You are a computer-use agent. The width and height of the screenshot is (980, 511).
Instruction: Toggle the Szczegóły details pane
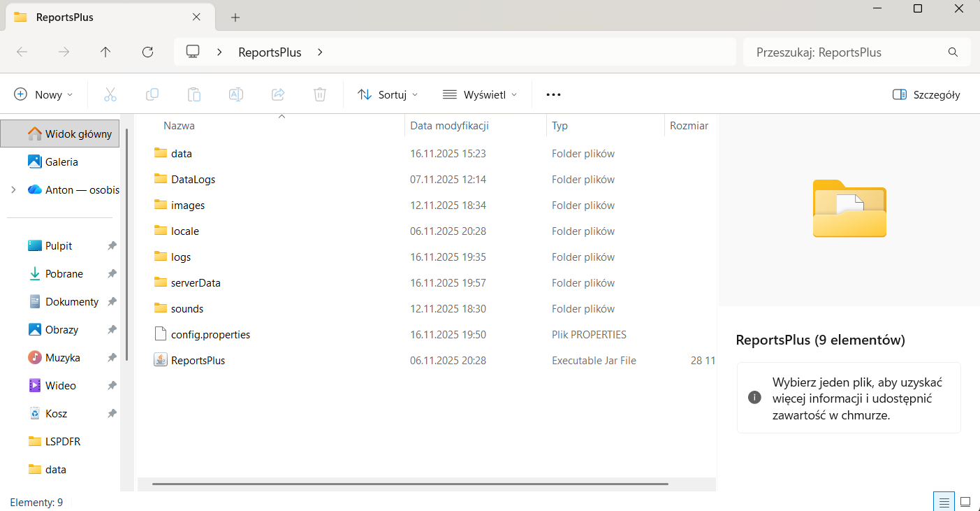[926, 94]
